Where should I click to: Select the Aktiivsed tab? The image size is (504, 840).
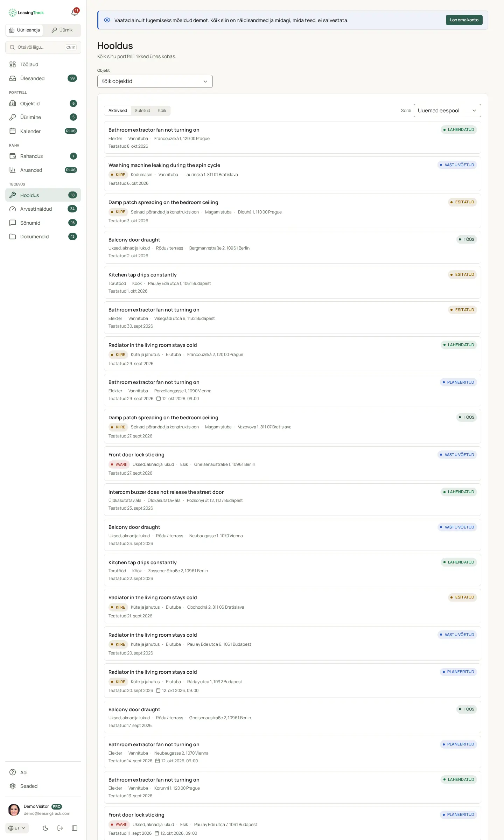click(118, 111)
